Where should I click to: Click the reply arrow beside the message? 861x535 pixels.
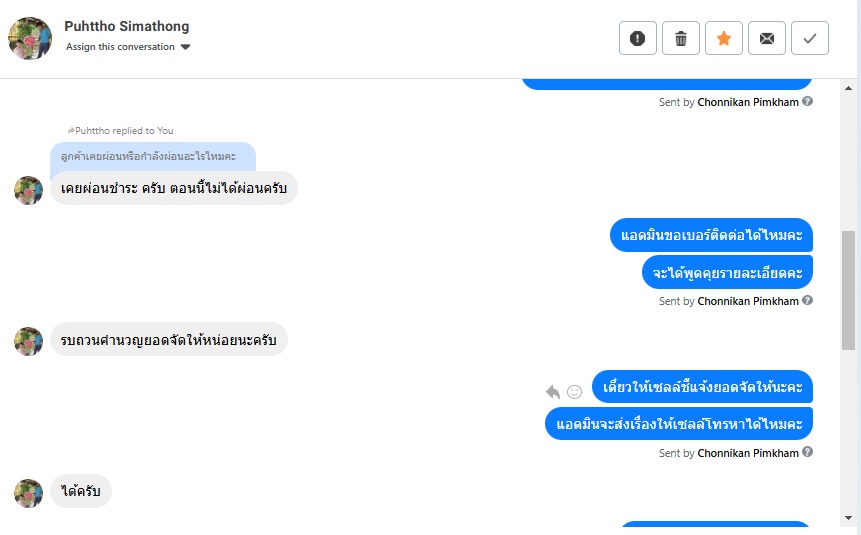click(553, 391)
